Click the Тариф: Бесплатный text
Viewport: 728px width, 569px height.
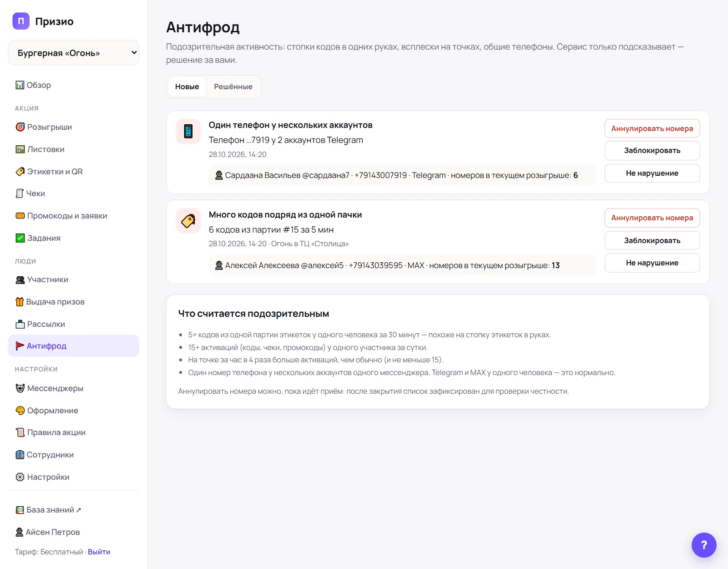[49, 552]
